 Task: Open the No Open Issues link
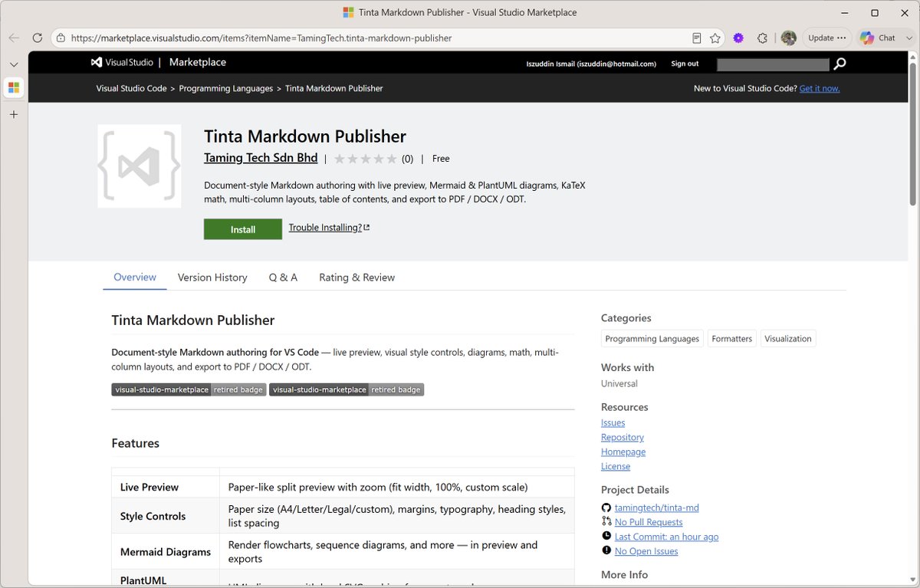(646, 551)
